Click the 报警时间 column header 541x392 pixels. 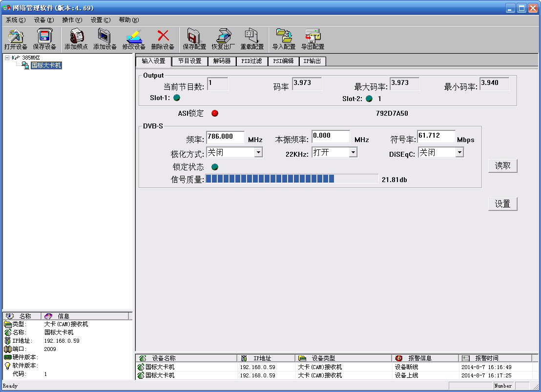(495, 358)
